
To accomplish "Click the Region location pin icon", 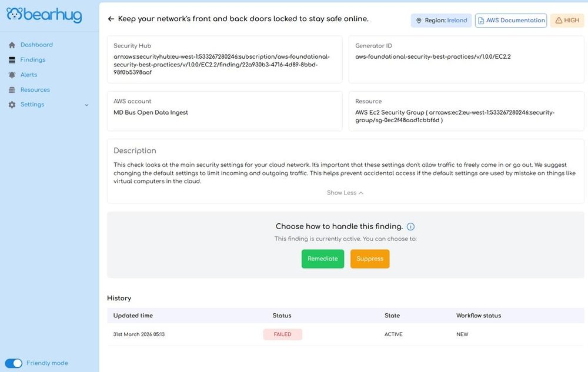I will pos(419,21).
